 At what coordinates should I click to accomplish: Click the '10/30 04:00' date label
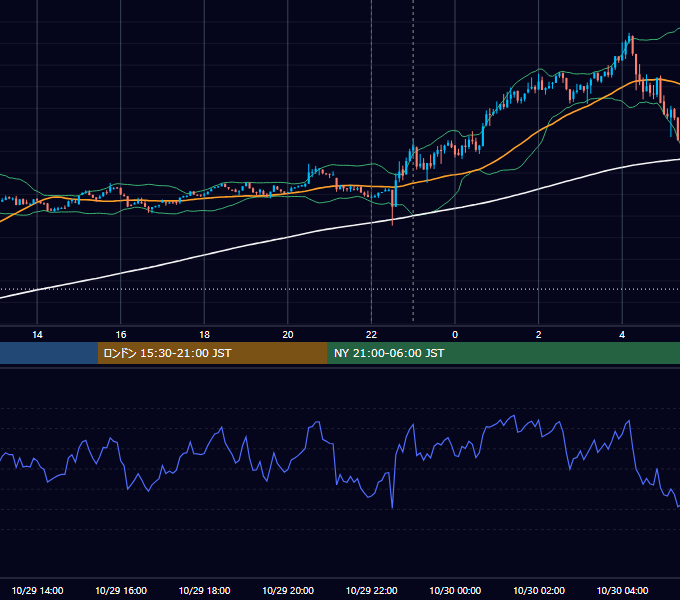pos(622,590)
